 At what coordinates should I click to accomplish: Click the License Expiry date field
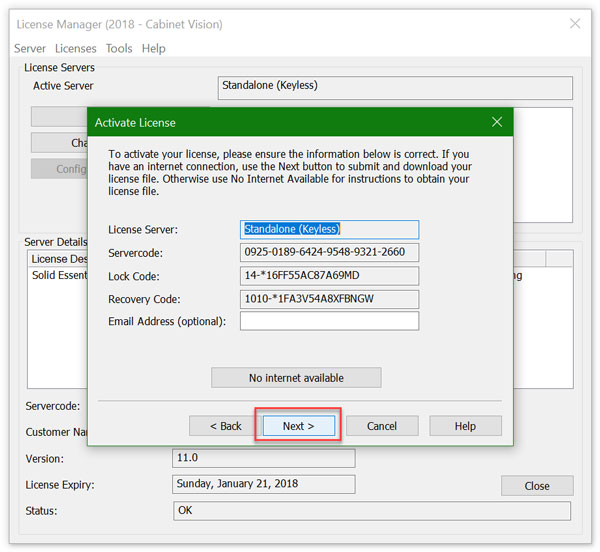point(264,484)
